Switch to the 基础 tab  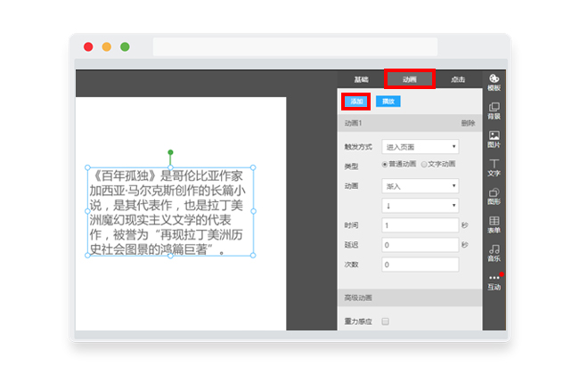(x=362, y=79)
